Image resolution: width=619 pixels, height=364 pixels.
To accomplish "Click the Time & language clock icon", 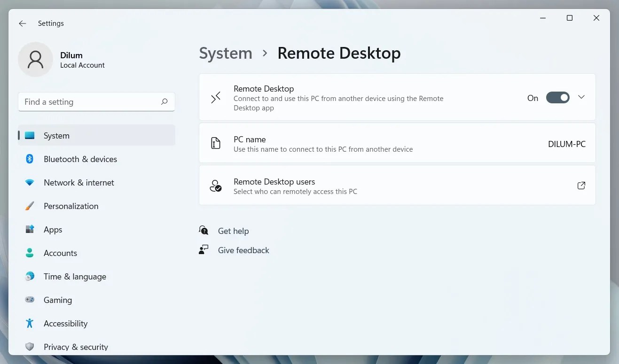I will coord(29,276).
